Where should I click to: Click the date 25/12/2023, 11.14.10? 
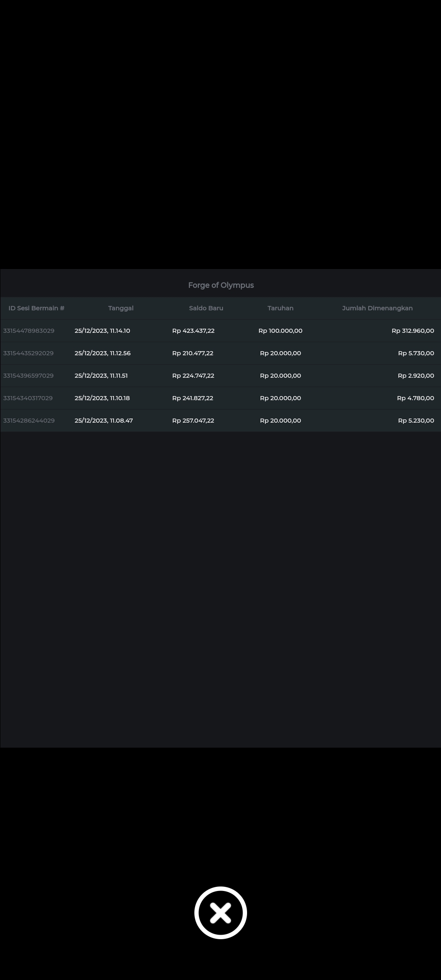(x=102, y=331)
